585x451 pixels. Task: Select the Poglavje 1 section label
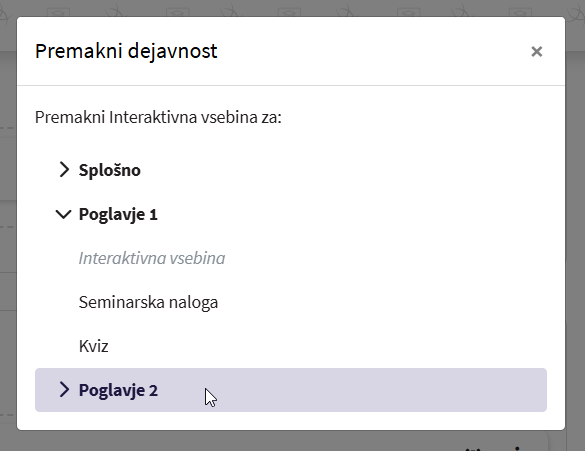(118, 214)
